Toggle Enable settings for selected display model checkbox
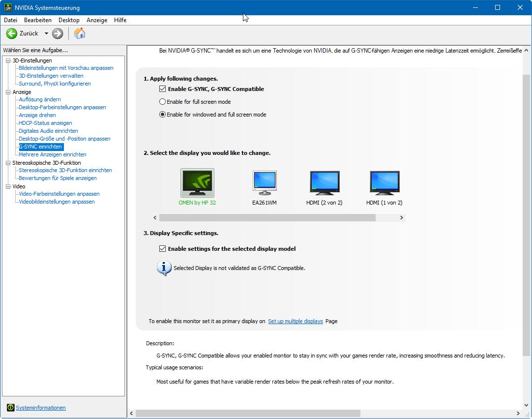The height and width of the screenshot is (419, 532). pyautogui.click(x=163, y=249)
